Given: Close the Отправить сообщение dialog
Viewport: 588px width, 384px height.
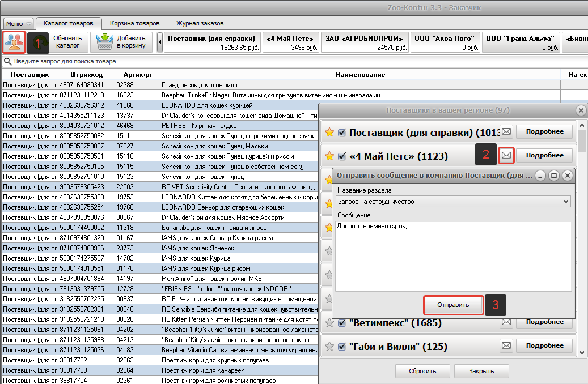Looking at the screenshot, I should click(x=568, y=176).
